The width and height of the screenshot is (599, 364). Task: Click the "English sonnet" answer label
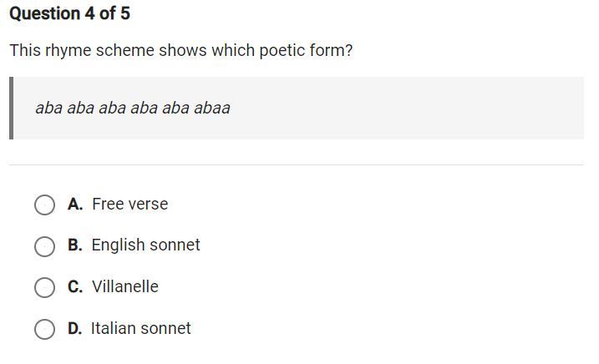145,245
